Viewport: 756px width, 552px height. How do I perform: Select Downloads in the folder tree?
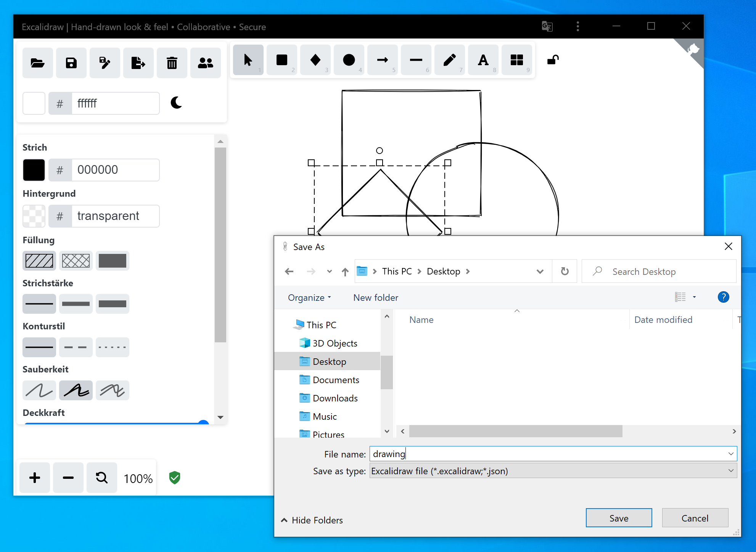coord(335,398)
